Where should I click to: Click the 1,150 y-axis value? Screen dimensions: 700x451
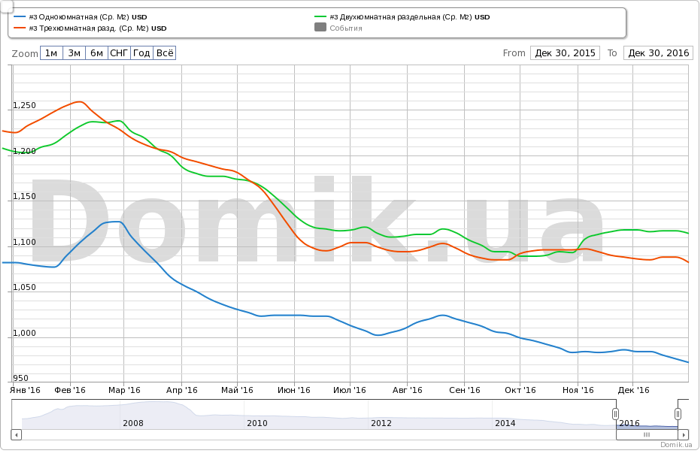pyautogui.click(x=24, y=196)
